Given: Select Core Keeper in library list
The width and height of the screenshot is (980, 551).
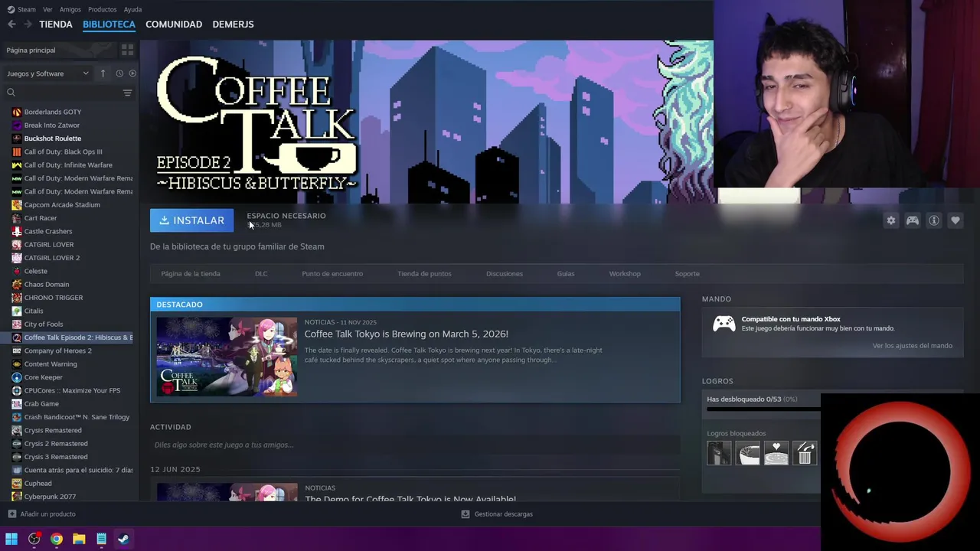Looking at the screenshot, I should [x=43, y=377].
